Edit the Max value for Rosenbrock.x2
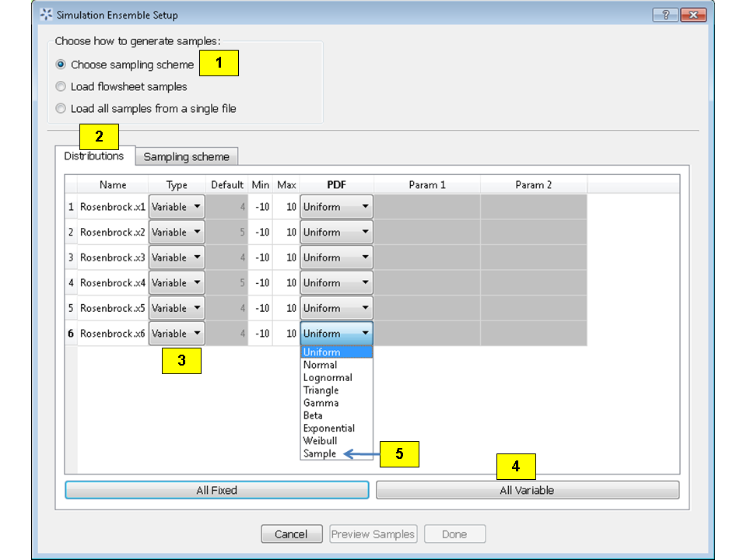 coord(286,232)
